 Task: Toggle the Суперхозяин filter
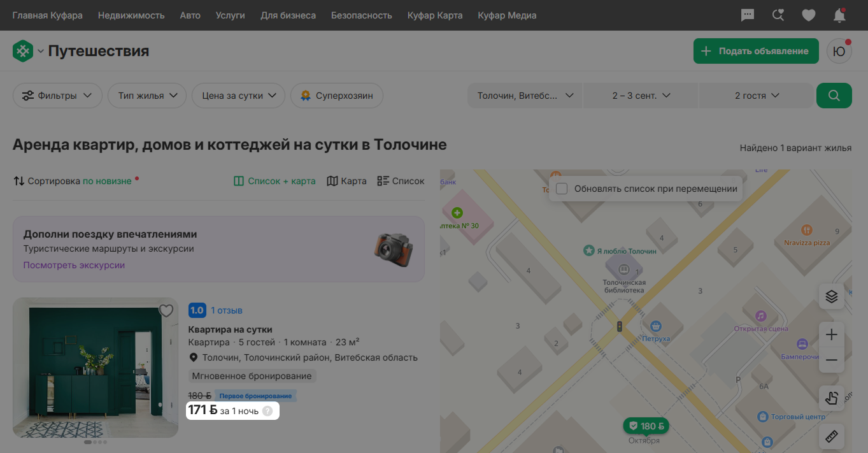click(337, 96)
